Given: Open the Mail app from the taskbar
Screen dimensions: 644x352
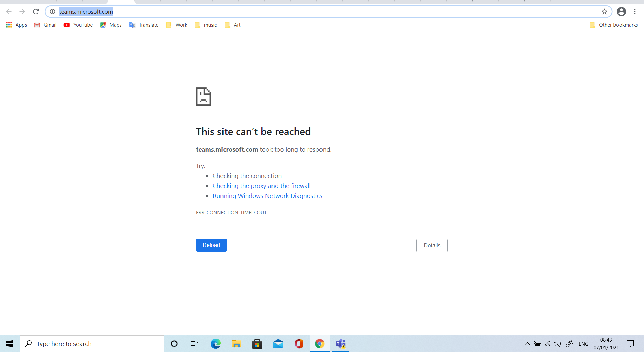Looking at the screenshot, I should (x=278, y=344).
